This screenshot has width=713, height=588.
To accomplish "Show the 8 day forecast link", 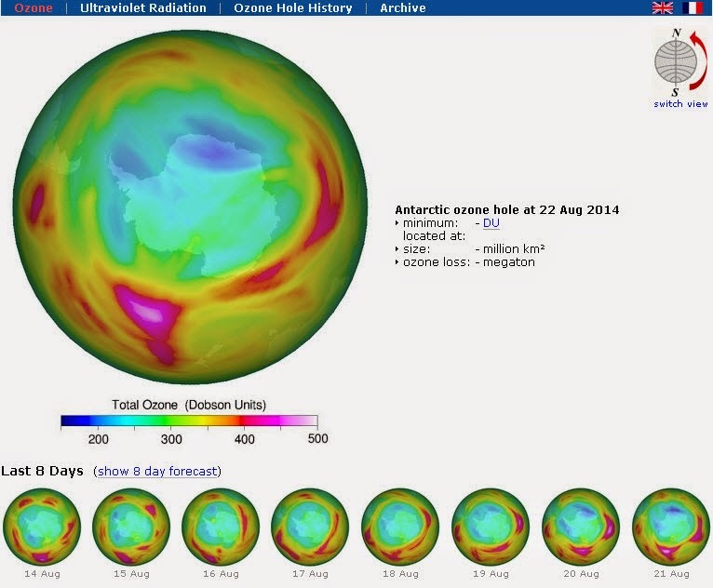I will coord(157,471).
